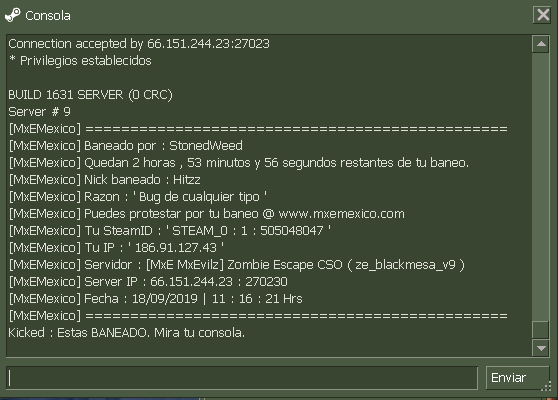Focus the console command input field
Screen dimensions: 558x400
[x=242, y=378]
